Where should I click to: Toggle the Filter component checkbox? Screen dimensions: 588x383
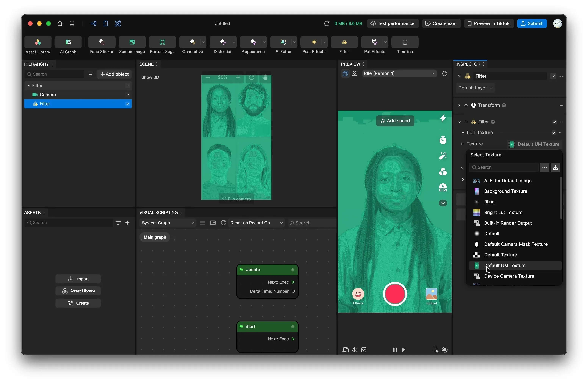click(x=554, y=122)
